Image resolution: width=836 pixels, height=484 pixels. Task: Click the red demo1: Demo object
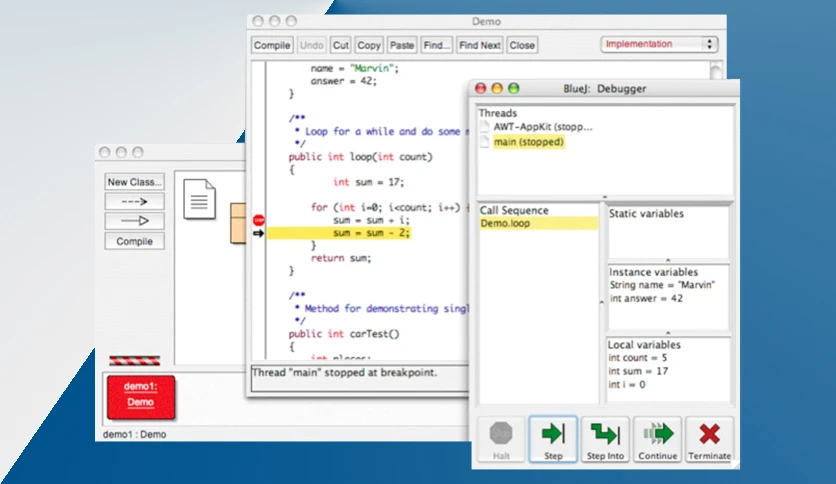point(141,397)
